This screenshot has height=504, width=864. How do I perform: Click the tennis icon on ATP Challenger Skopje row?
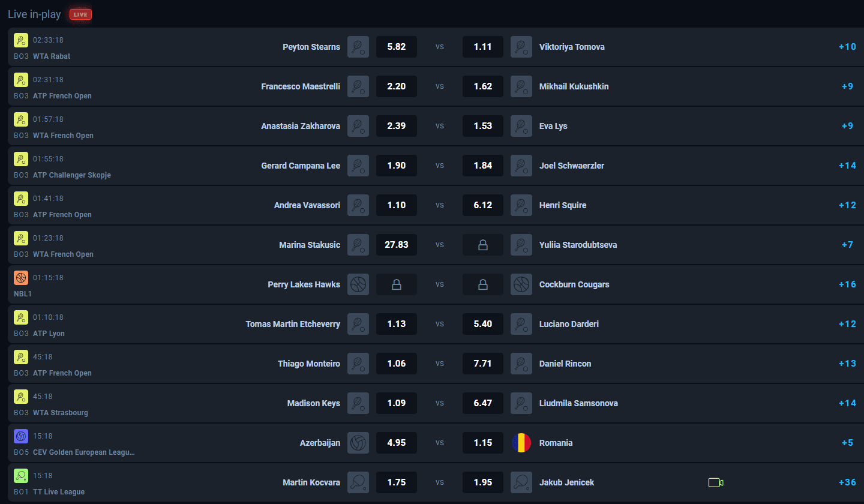tap(20, 158)
